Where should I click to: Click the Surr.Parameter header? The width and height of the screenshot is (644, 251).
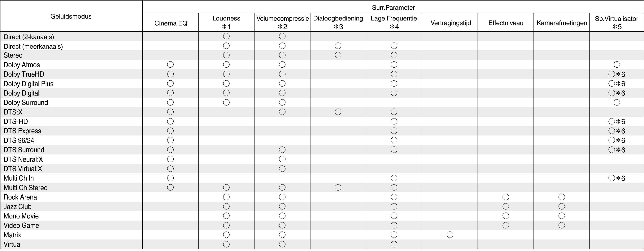pyautogui.click(x=393, y=7)
